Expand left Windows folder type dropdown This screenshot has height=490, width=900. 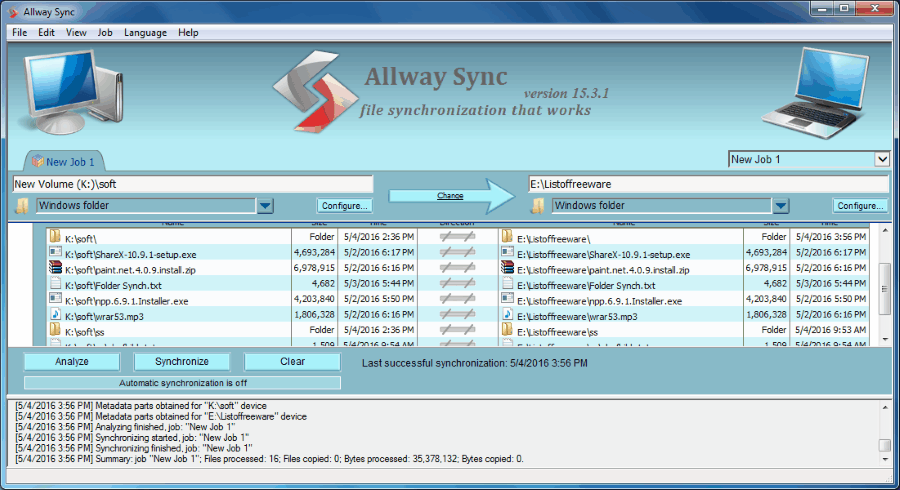(265, 205)
